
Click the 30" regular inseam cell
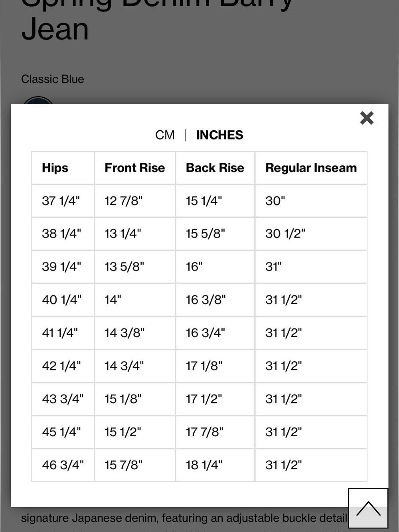(x=311, y=201)
